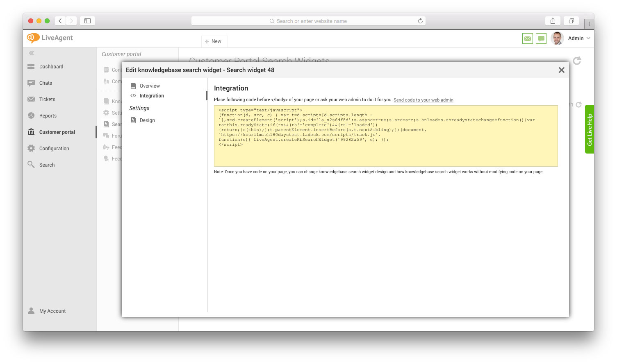
Task: Click the refresh icon beside page title
Action: (577, 61)
